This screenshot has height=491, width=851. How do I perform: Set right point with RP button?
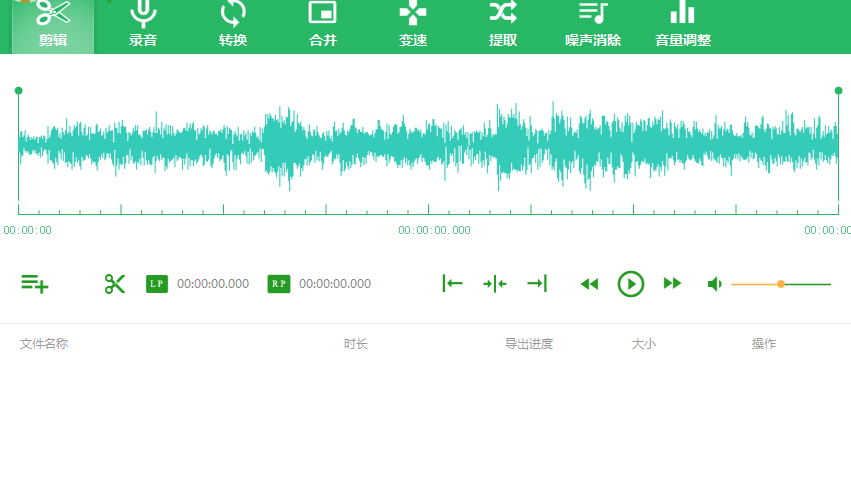279,284
